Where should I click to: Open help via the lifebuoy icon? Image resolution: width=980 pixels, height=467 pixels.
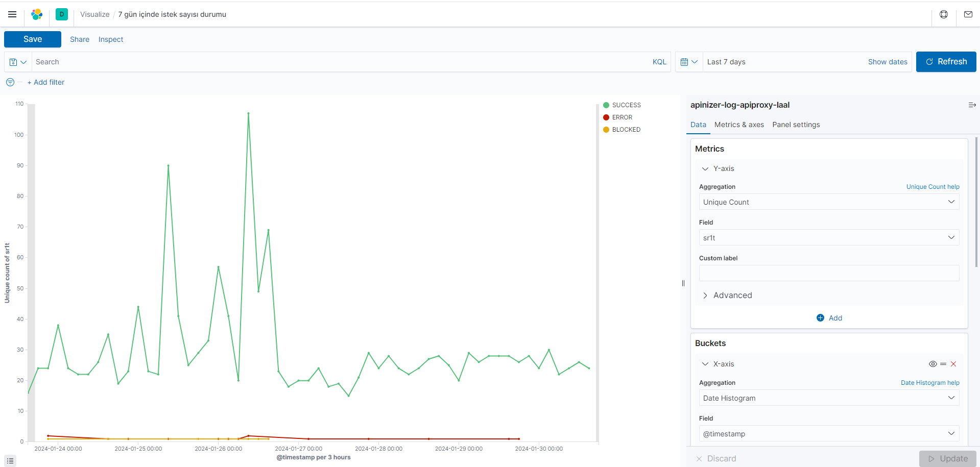pos(943,14)
